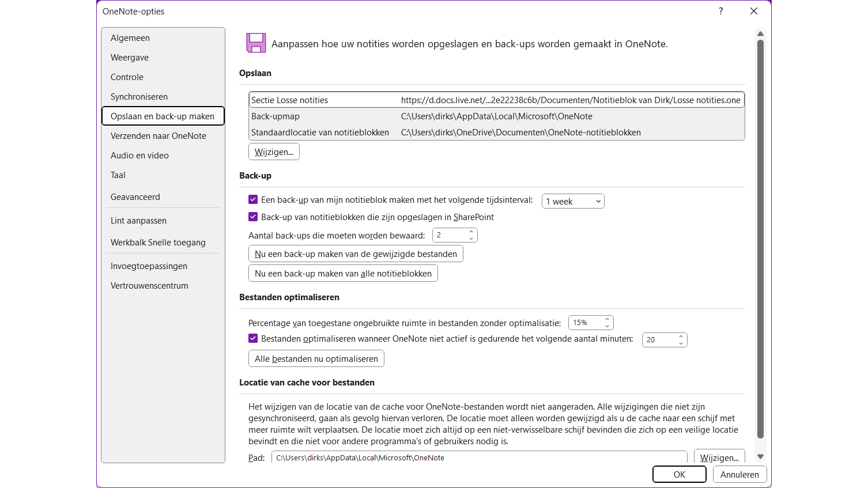Click the Annuleren button
This screenshot has width=868, height=488.
pyautogui.click(x=739, y=474)
